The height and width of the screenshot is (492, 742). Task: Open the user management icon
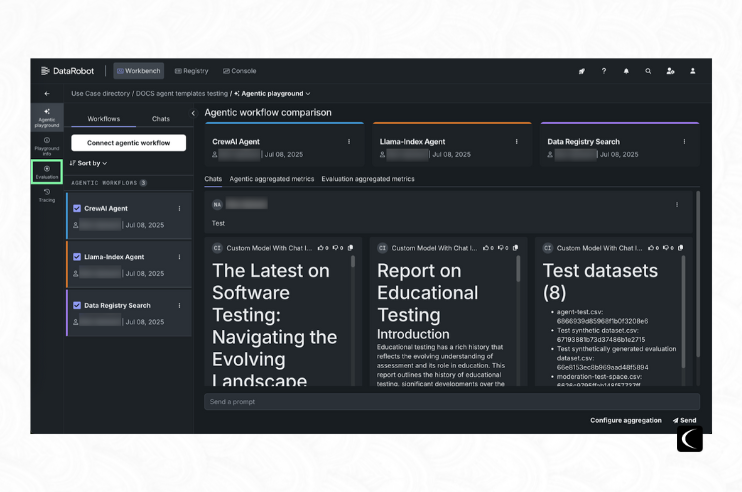(671, 71)
